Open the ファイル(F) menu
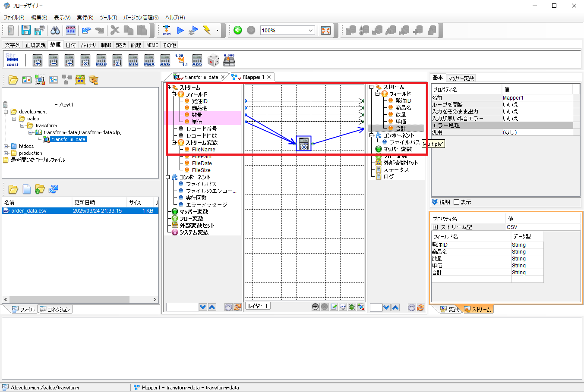This screenshot has width=584, height=392. [x=14, y=18]
